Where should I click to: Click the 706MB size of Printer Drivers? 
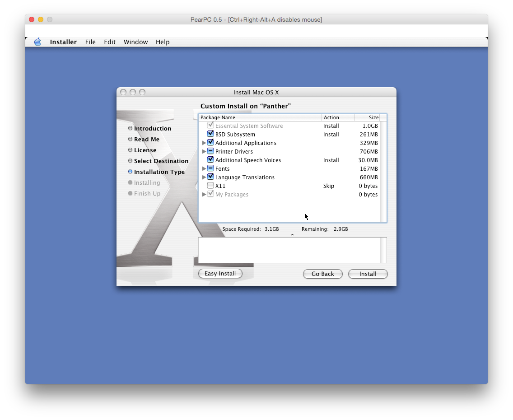368,151
